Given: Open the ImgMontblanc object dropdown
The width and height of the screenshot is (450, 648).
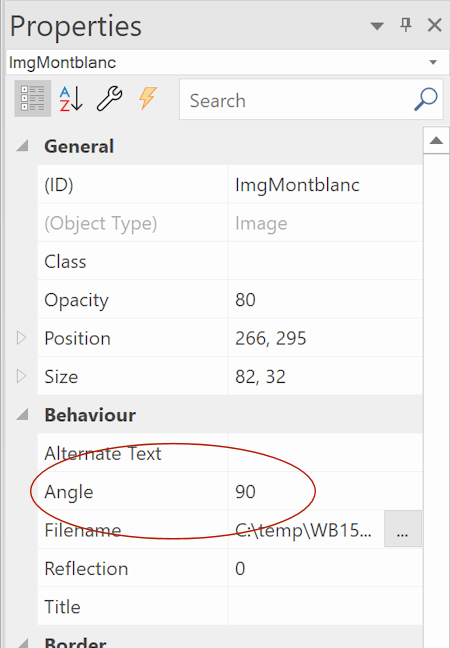Looking at the screenshot, I should click(x=433, y=62).
